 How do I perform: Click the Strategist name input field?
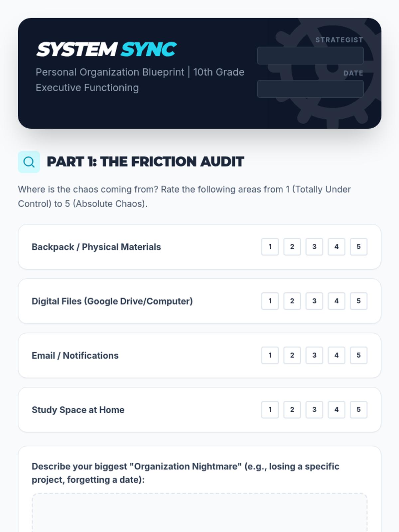(x=310, y=56)
